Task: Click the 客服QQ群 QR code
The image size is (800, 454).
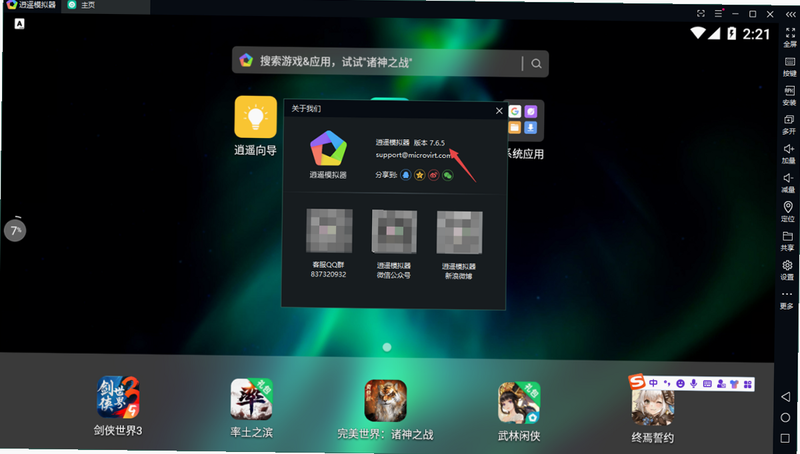Action: pos(329,231)
